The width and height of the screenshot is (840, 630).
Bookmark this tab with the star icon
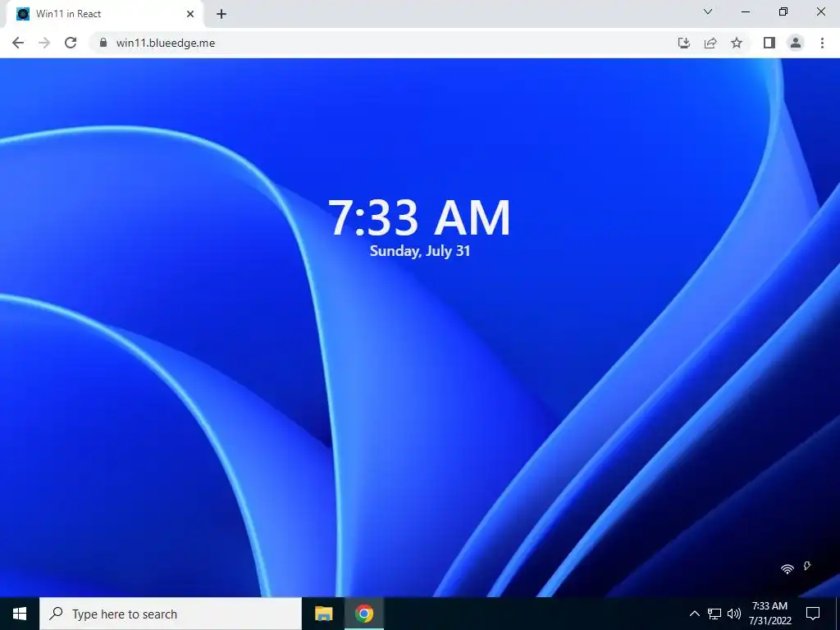click(737, 43)
